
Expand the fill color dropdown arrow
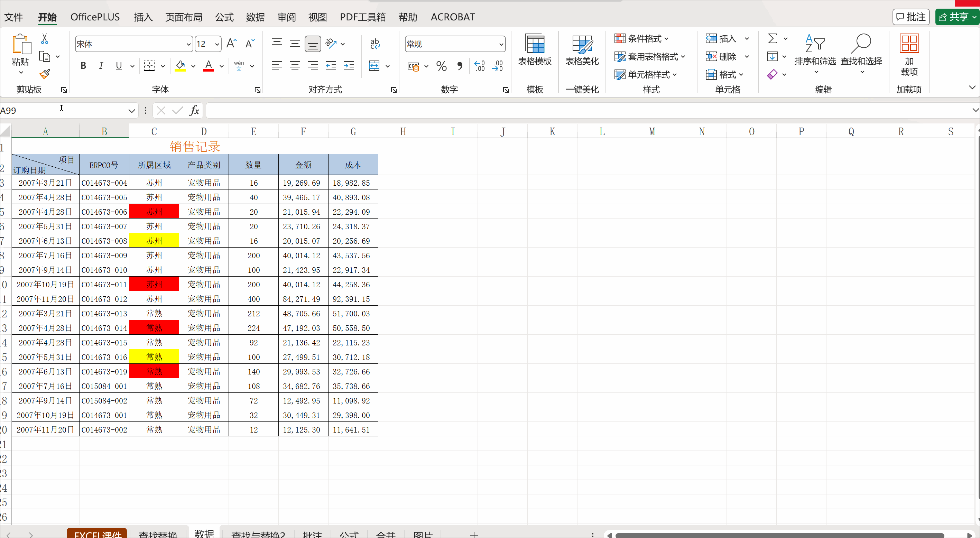point(194,66)
